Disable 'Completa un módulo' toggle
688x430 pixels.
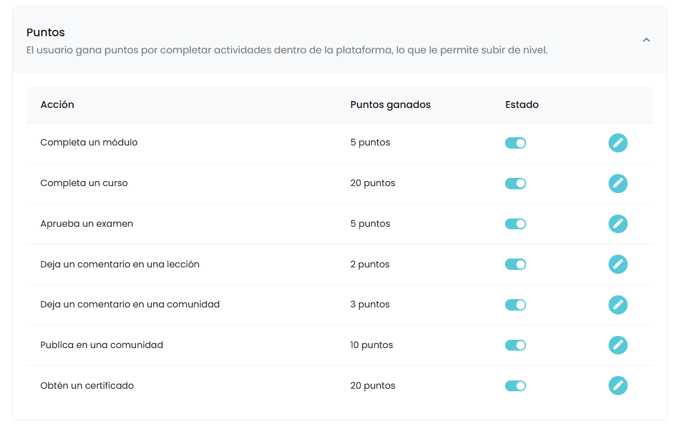515,143
